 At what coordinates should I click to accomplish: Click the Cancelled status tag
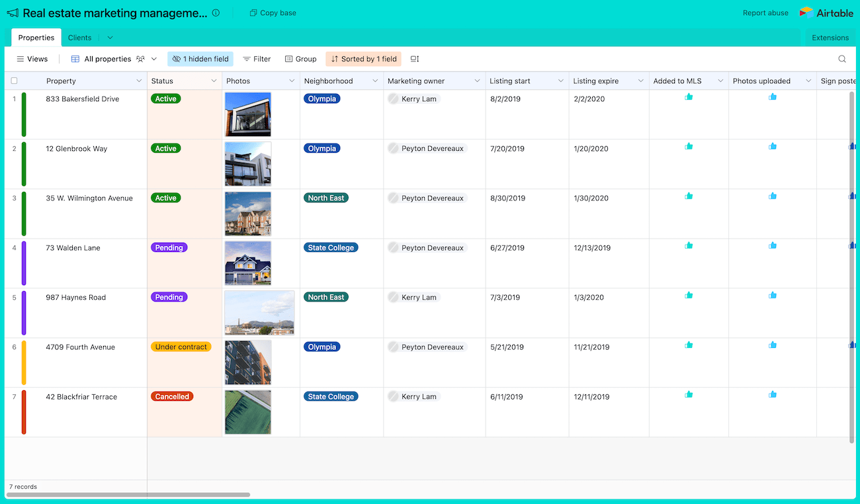(x=172, y=396)
